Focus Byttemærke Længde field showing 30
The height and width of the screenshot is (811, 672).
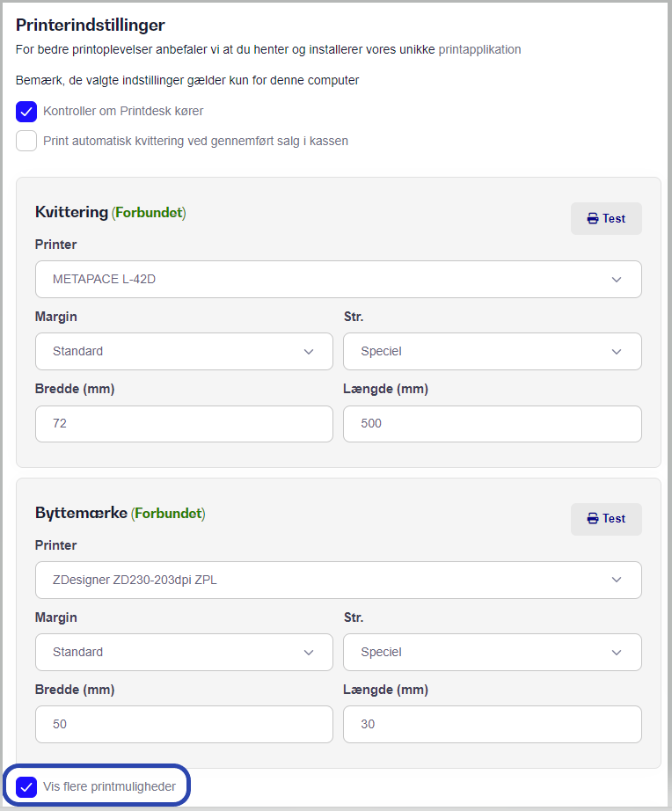pos(493,724)
